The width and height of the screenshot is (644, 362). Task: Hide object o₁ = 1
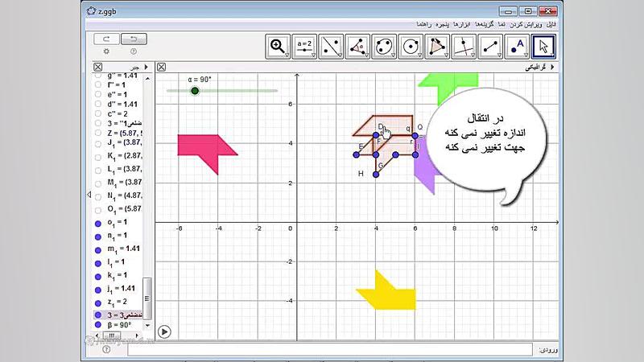pos(97,224)
